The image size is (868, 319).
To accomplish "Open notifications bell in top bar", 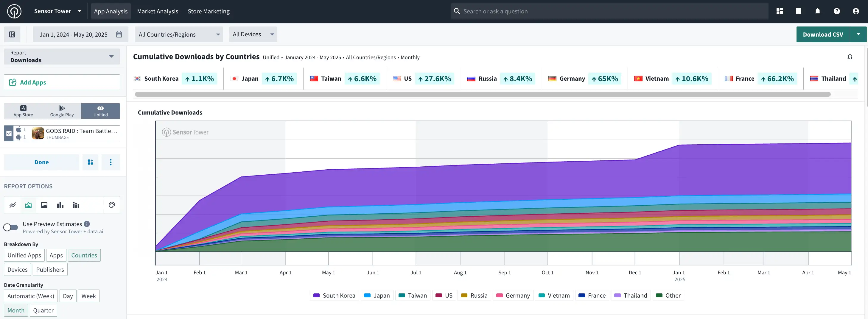I will (817, 11).
